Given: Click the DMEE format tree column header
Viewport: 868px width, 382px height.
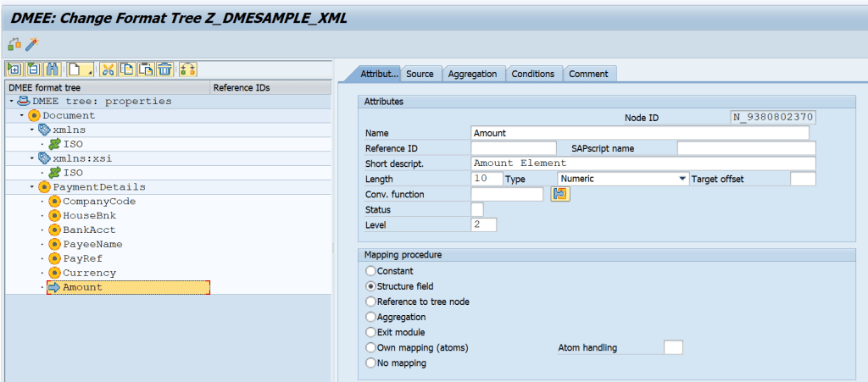Looking at the screenshot, I should point(108,87).
